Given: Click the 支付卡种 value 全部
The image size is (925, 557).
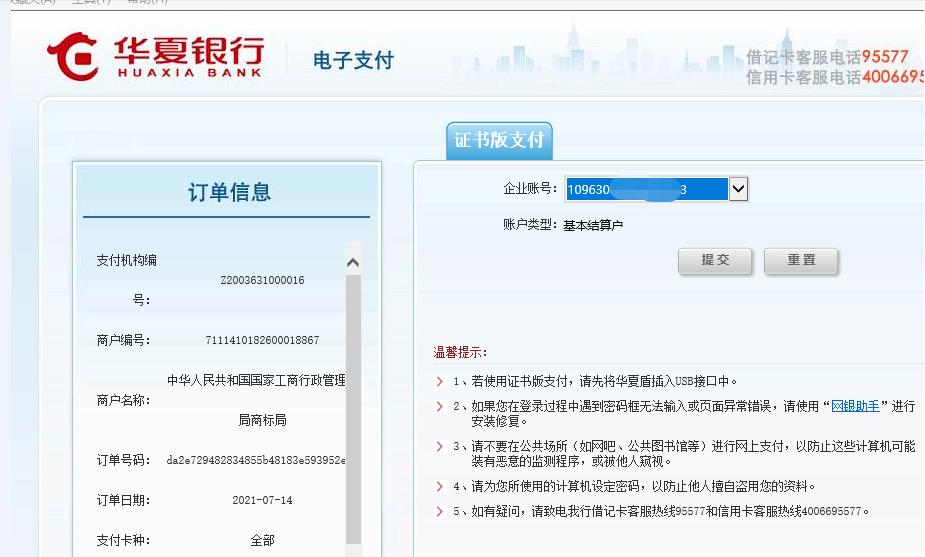Looking at the screenshot, I should coord(263,540).
